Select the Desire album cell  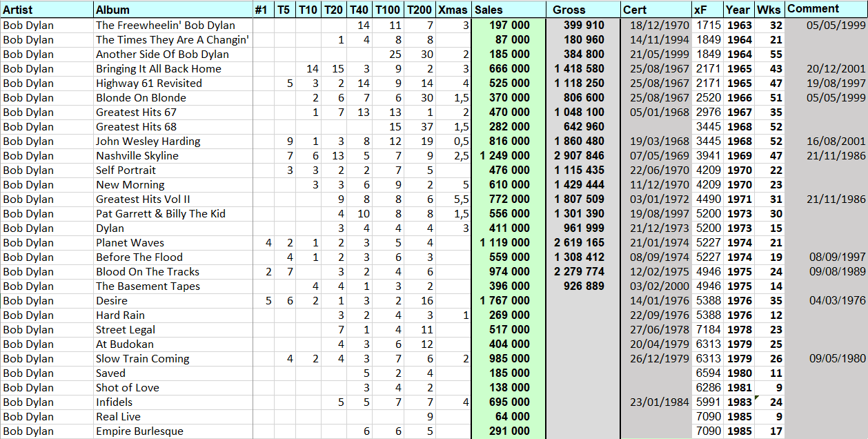pos(173,301)
